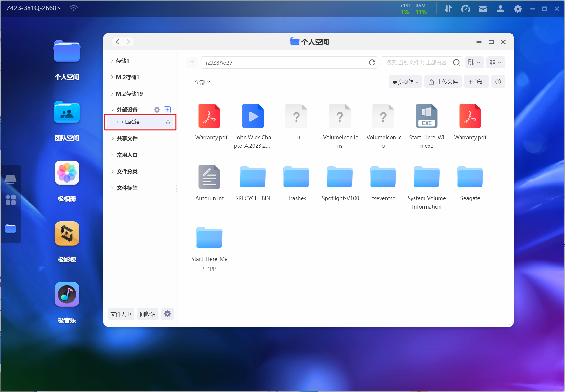This screenshot has height=392, width=565.
Task: Click the path field showing r2JZBAe2/
Action: click(284, 63)
